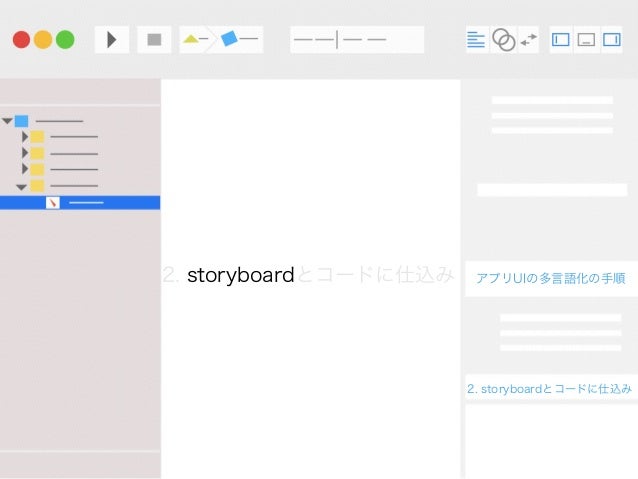This screenshot has height=479, width=638.
Task: Select the first yellow folder icon
Action: (37, 137)
